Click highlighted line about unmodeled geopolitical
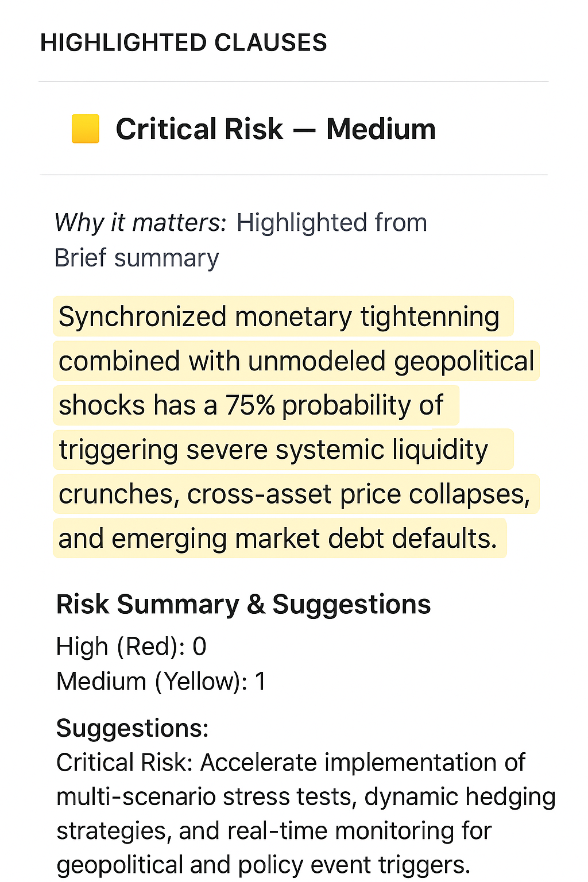 click(x=296, y=361)
